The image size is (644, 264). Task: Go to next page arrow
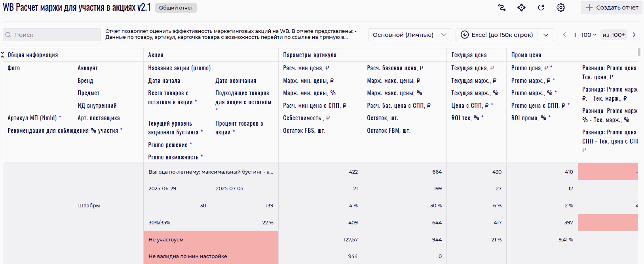click(634, 35)
